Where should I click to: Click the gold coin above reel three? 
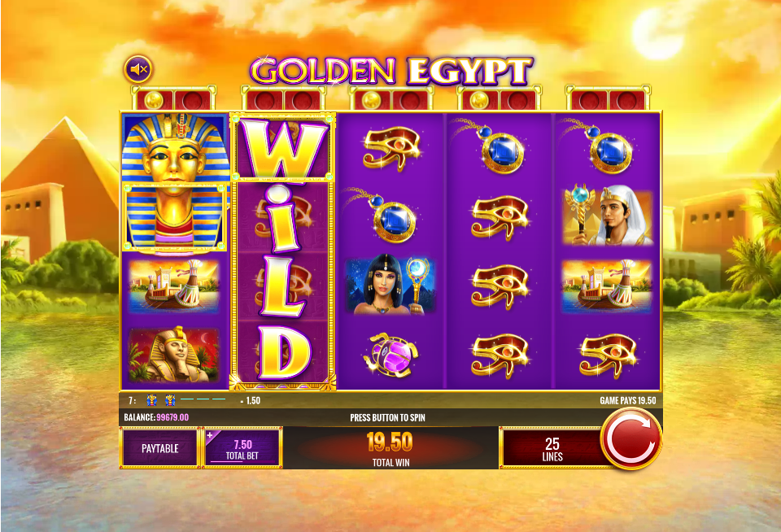(371, 101)
